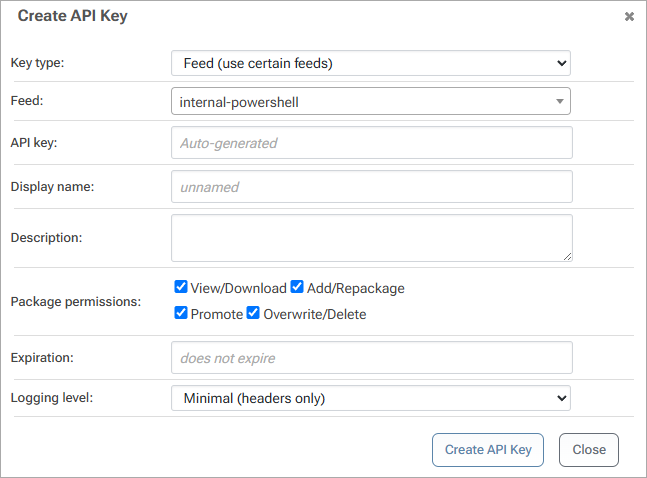Focus the Display name input field
Image resolution: width=647 pixels, height=478 pixels.
[372, 187]
